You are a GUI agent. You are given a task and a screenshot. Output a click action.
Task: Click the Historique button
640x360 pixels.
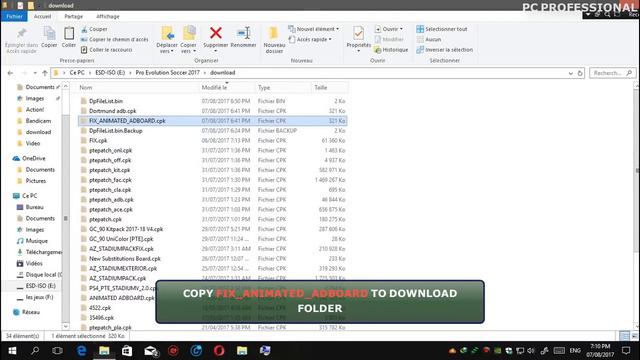(x=391, y=50)
